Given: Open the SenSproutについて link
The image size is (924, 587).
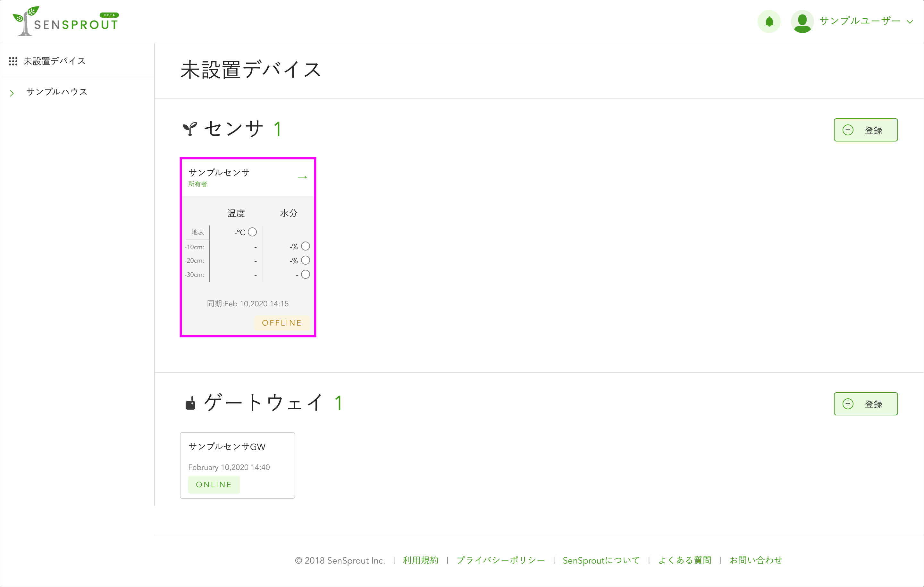Looking at the screenshot, I should tap(601, 560).
